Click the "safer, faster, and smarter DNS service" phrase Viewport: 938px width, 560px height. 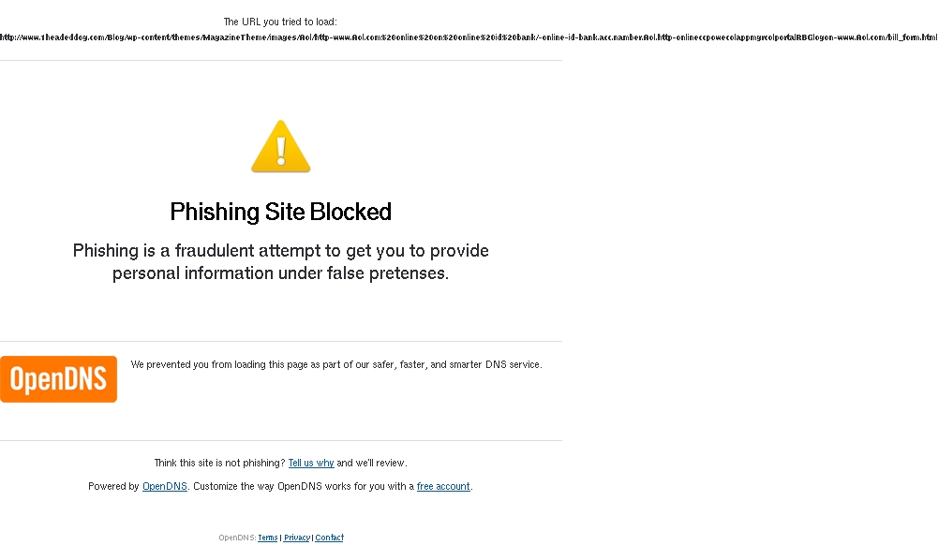(x=457, y=364)
